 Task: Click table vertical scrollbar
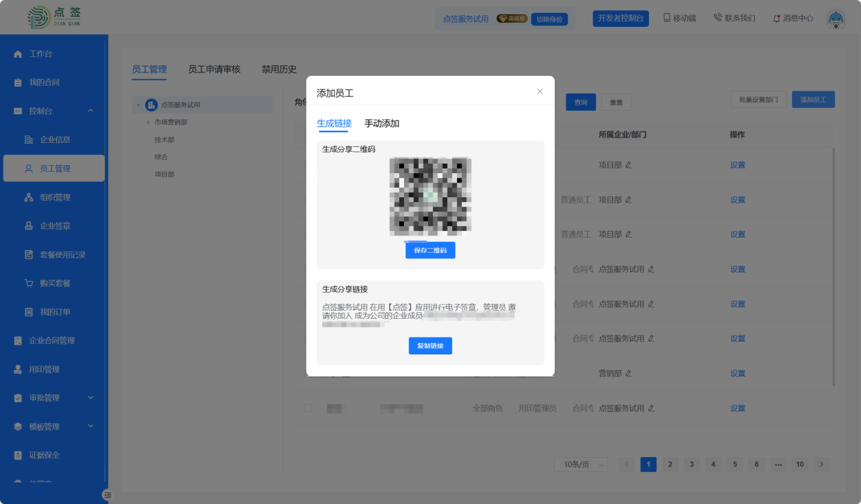834,266
